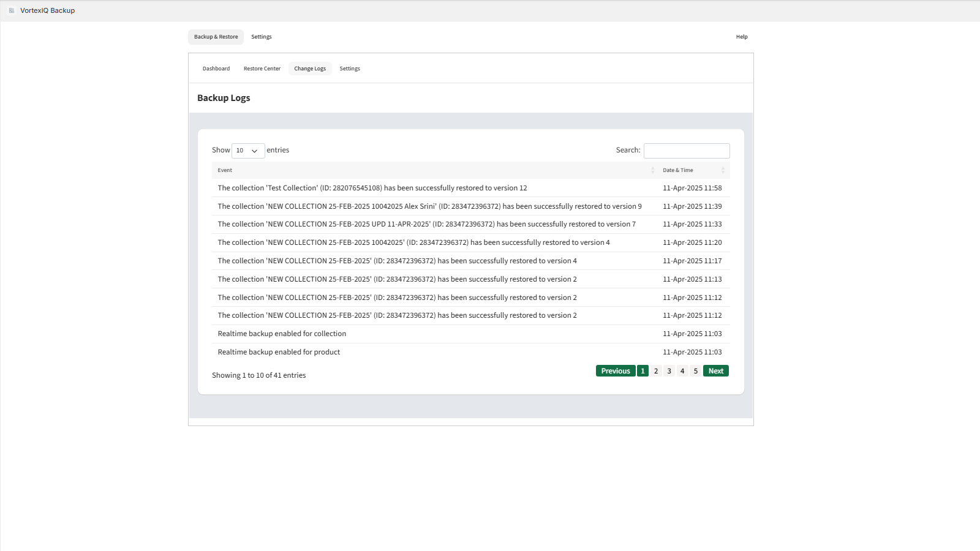Select the Change Logs tab

tap(309, 68)
